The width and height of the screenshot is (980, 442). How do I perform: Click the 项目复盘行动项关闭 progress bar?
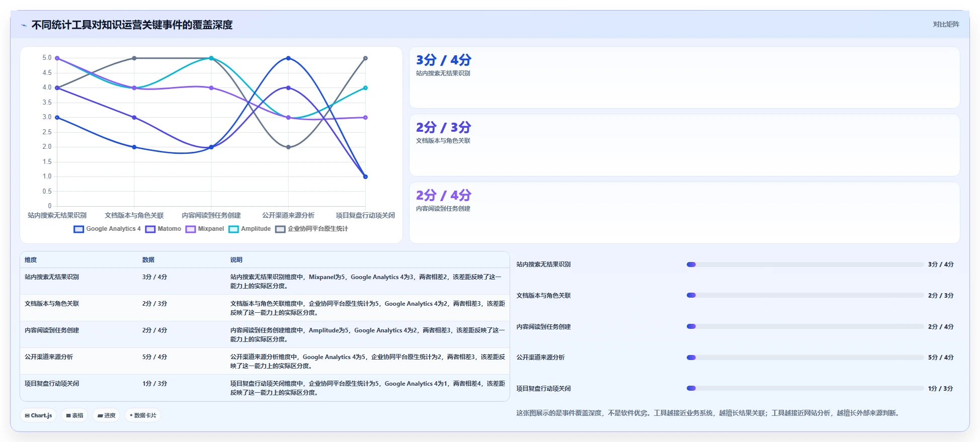(x=805, y=388)
